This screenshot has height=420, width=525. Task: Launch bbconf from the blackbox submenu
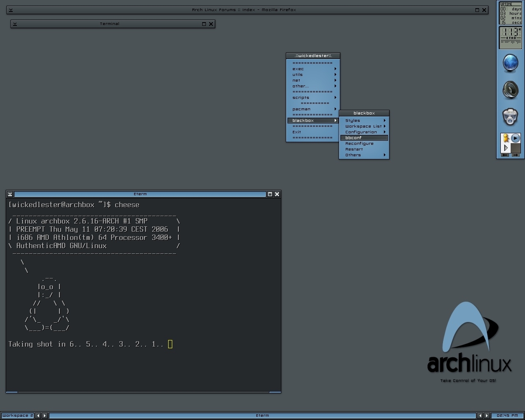[364, 138]
